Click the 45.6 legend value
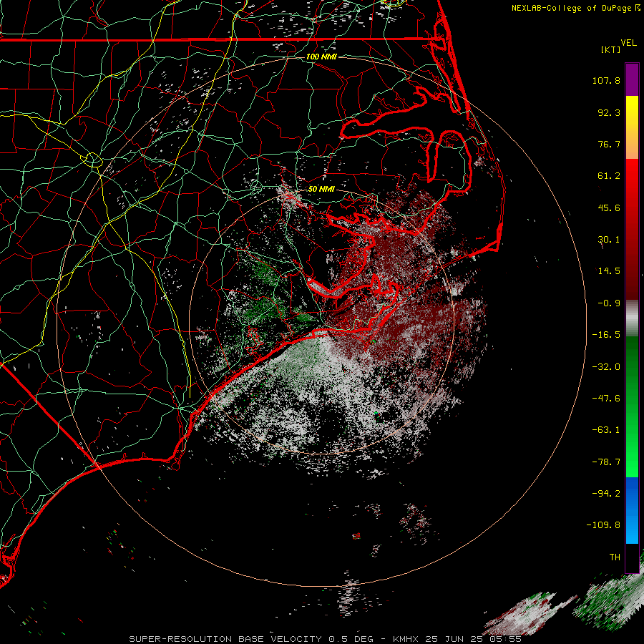 [609, 208]
